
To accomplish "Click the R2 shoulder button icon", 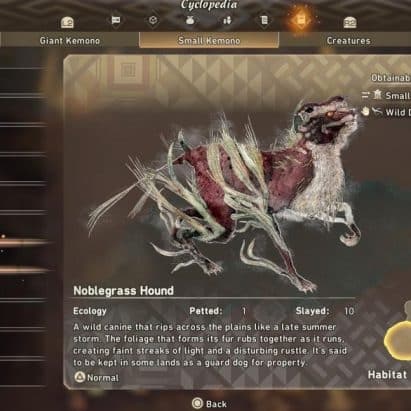I will coord(350,22).
